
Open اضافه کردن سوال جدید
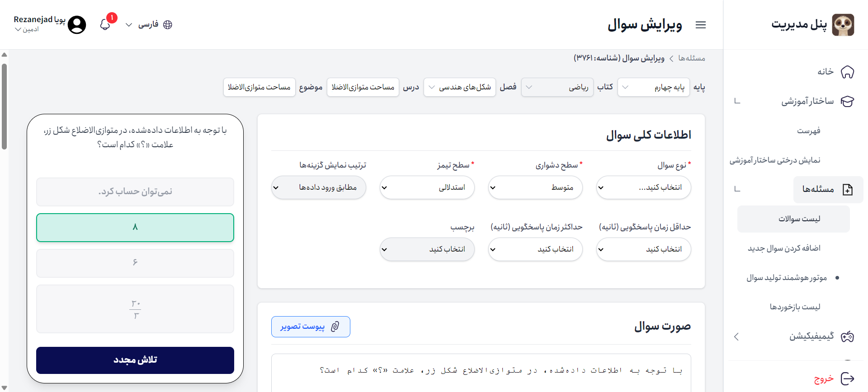(x=784, y=248)
